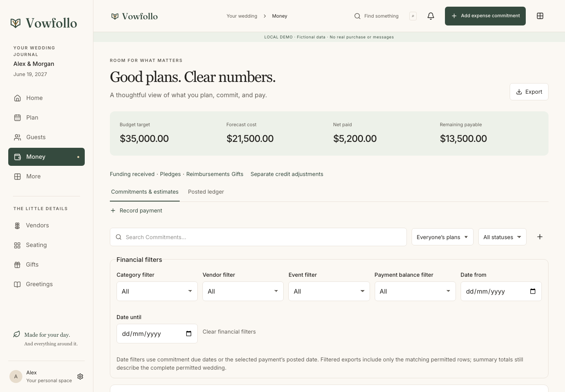Click the Budget target value $35,000.00
The image size is (565, 392).
144,138
